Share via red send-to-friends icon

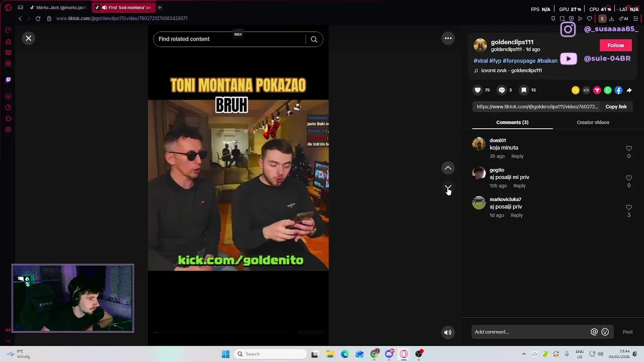[x=597, y=90]
